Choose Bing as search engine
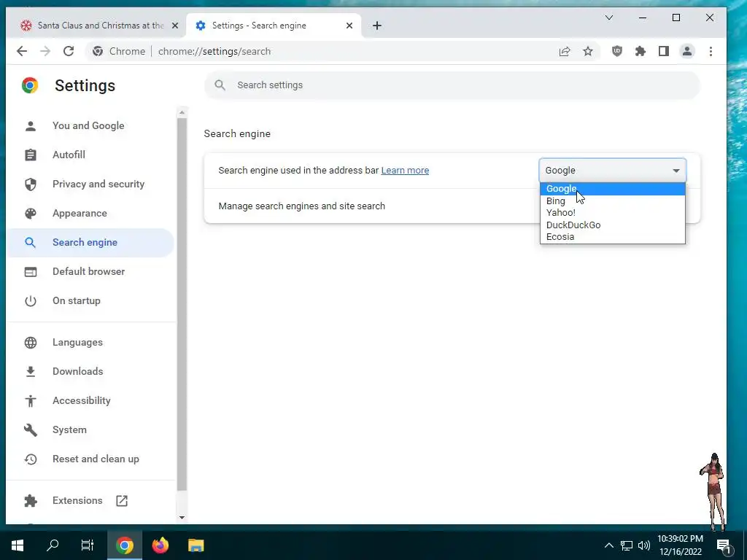The height and width of the screenshot is (560, 747). pyautogui.click(x=613, y=201)
